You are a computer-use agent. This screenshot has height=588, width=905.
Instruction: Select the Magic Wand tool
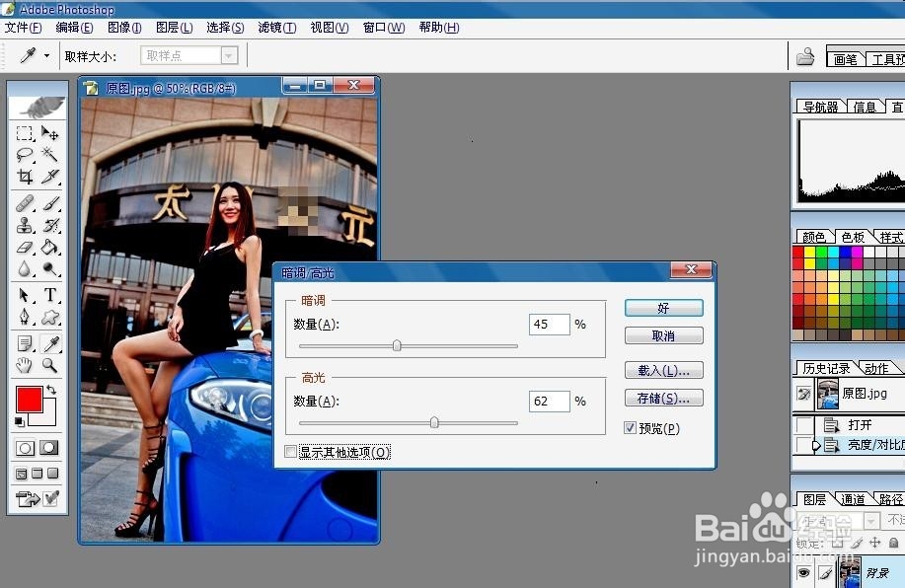point(51,155)
